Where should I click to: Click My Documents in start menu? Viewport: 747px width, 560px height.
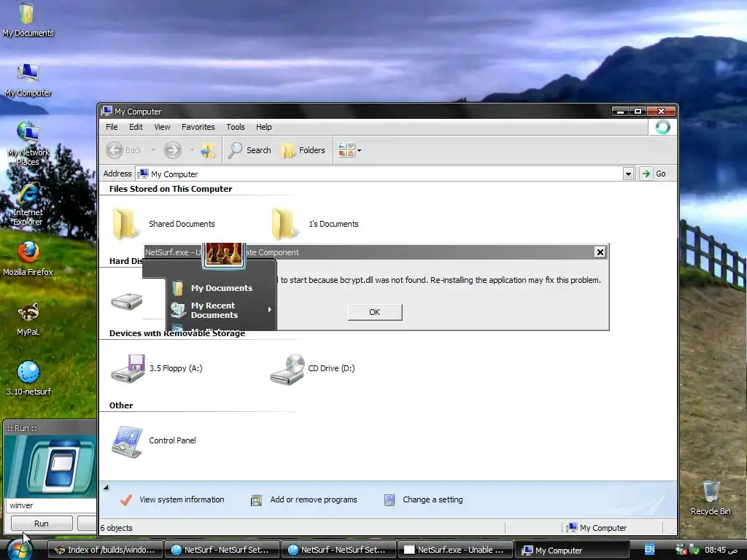[x=212, y=288]
